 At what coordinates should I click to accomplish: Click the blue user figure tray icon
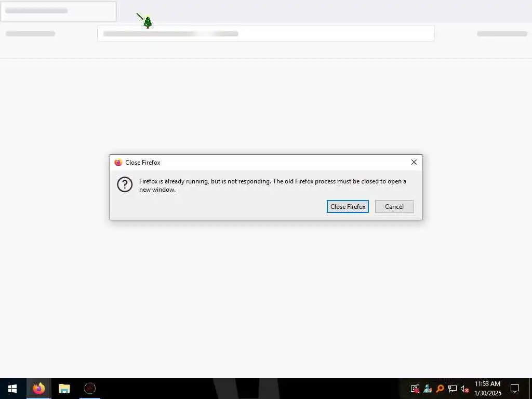428,389
